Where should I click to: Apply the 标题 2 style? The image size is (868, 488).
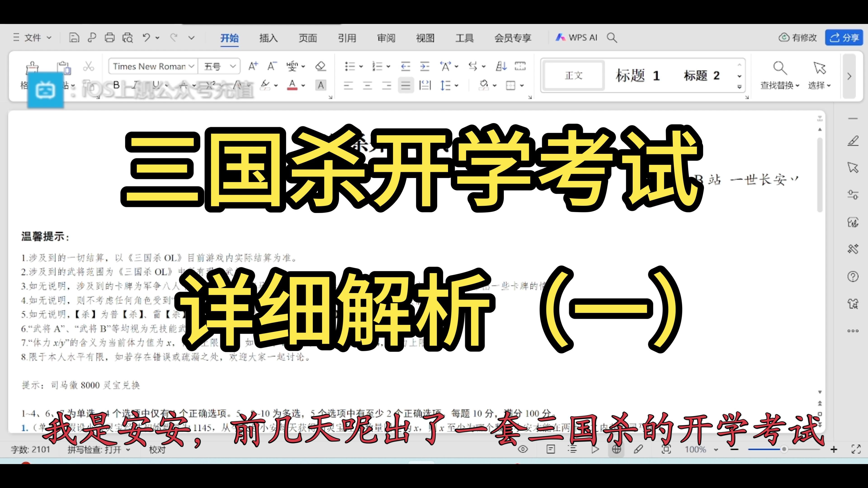coord(702,75)
